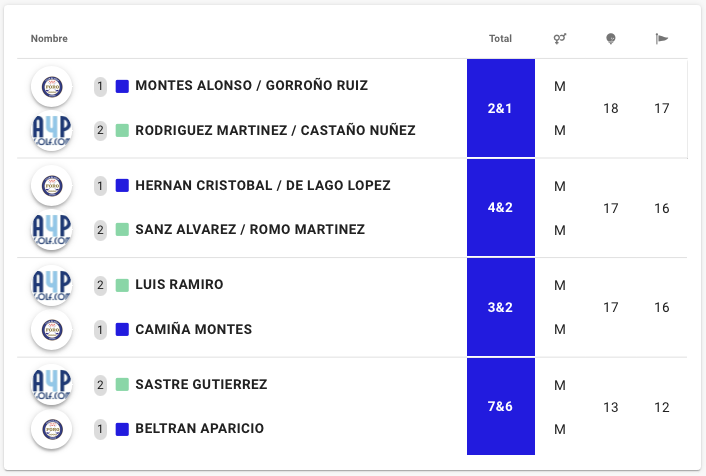
Task: Select the 2&1 match result cell
Action: (x=500, y=108)
